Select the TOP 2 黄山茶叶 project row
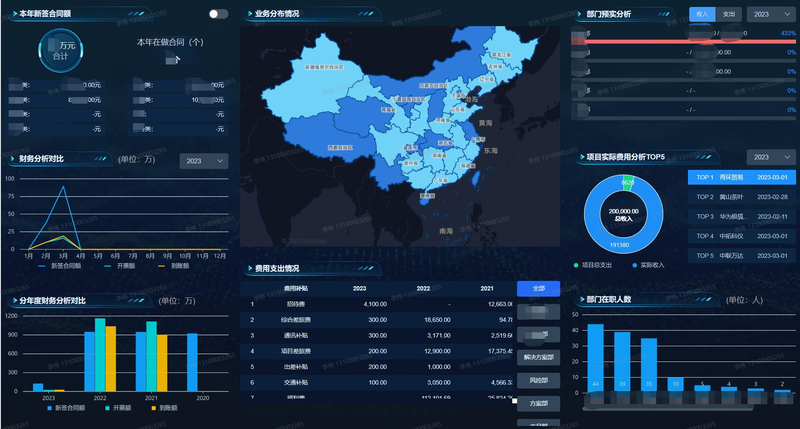800x429 pixels. [x=741, y=197]
